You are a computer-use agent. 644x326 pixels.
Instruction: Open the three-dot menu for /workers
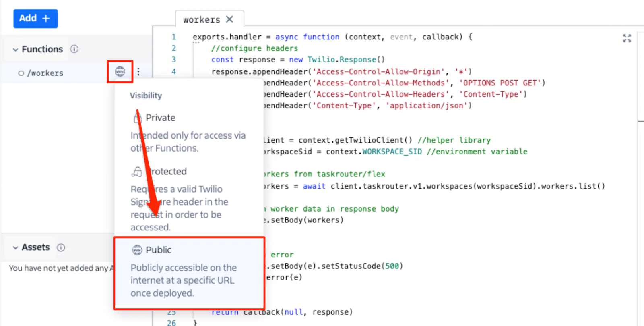coord(138,72)
